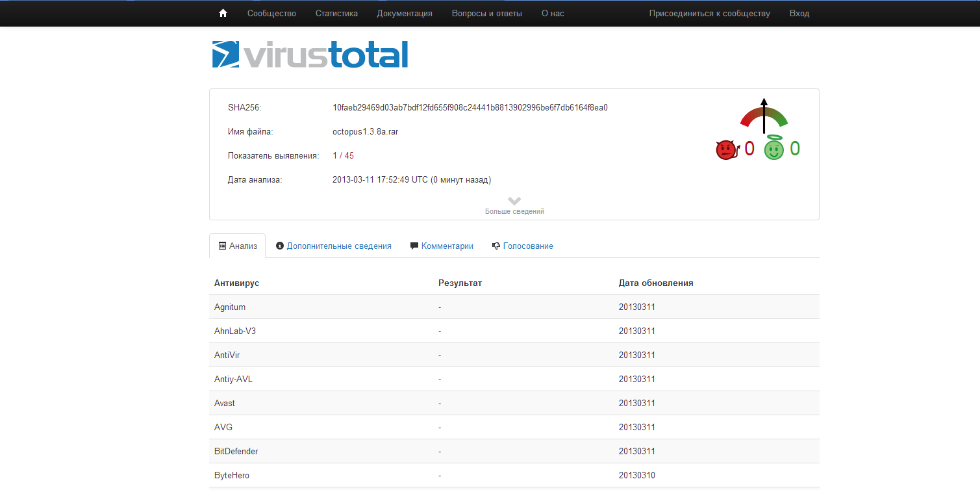Click the Дата обновления column header
This screenshot has width=980, height=490.
tap(656, 283)
